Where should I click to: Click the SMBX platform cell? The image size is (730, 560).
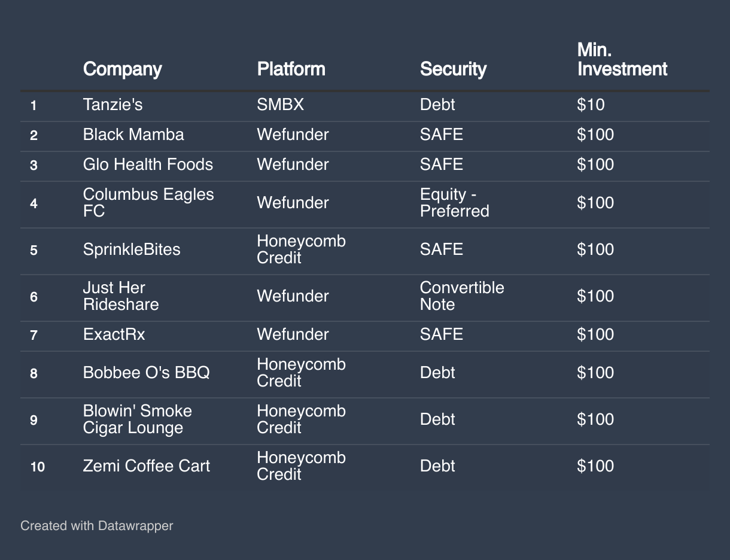pyautogui.click(x=280, y=105)
